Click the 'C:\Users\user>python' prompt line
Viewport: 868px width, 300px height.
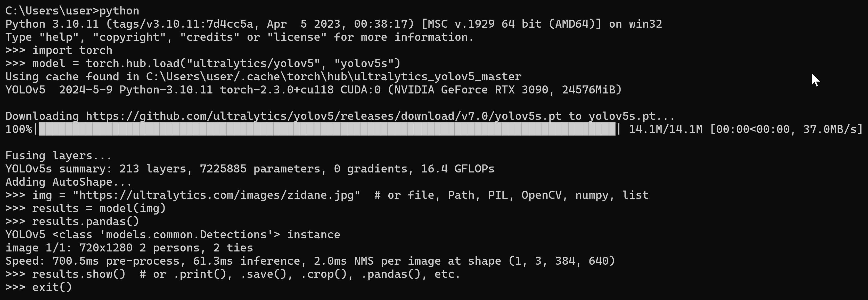coord(72,11)
